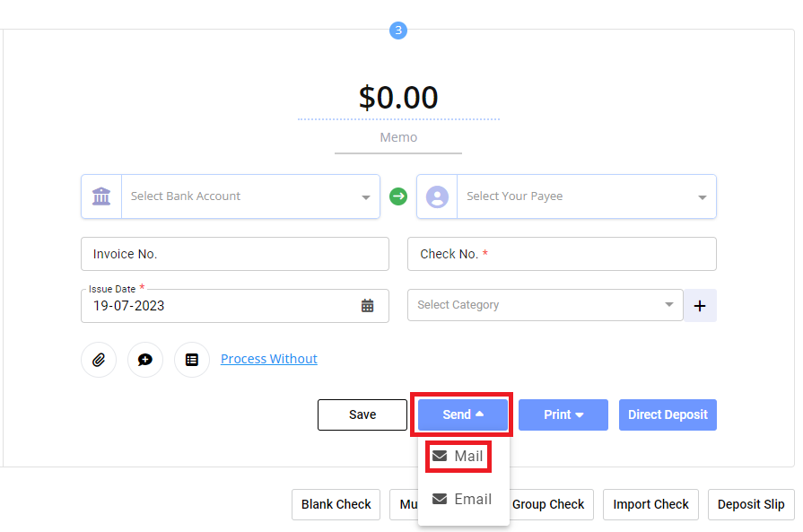The width and height of the screenshot is (803, 532).
Task: Click the list details icon
Action: click(192, 360)
